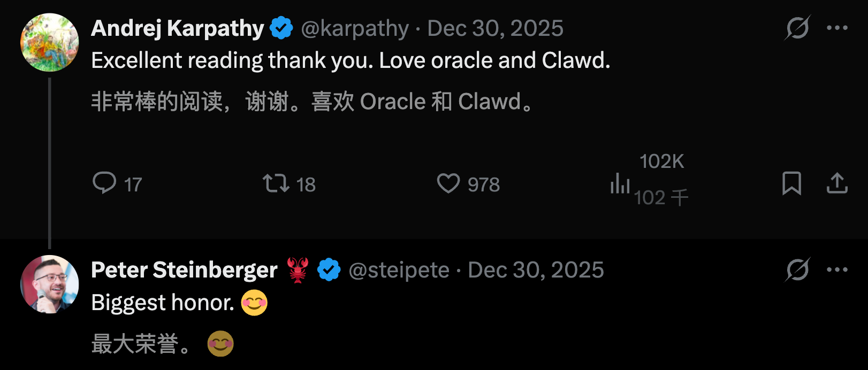Viewport: 868px width, 370px height.
Task: Click verified badge next to Andrej Karpathy
Action: (281, 28)
